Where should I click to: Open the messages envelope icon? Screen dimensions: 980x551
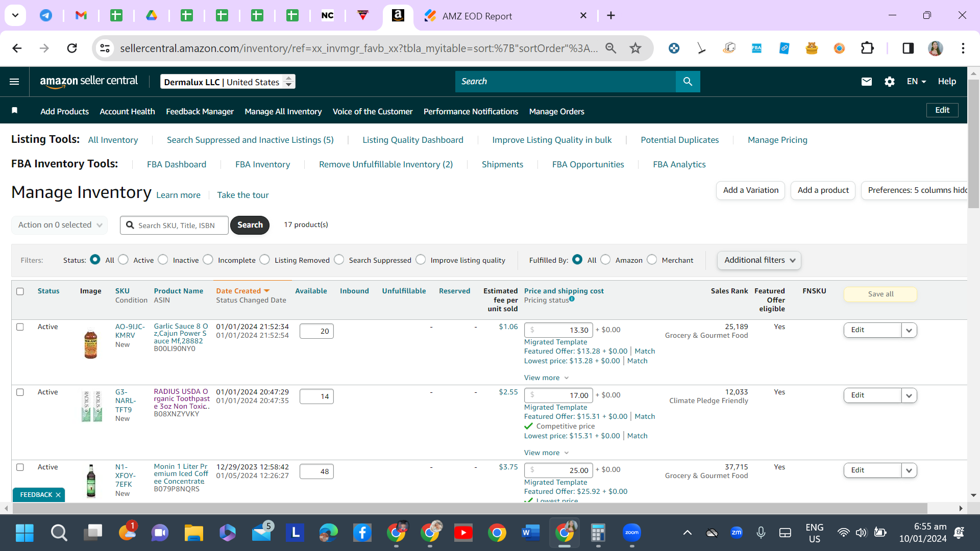pos(867,82)
